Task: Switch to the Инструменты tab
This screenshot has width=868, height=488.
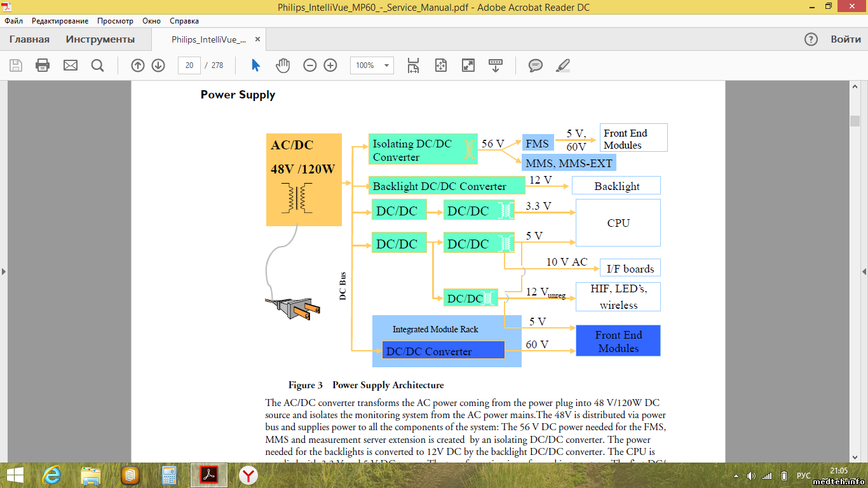Action: click(x=100, y=39)
